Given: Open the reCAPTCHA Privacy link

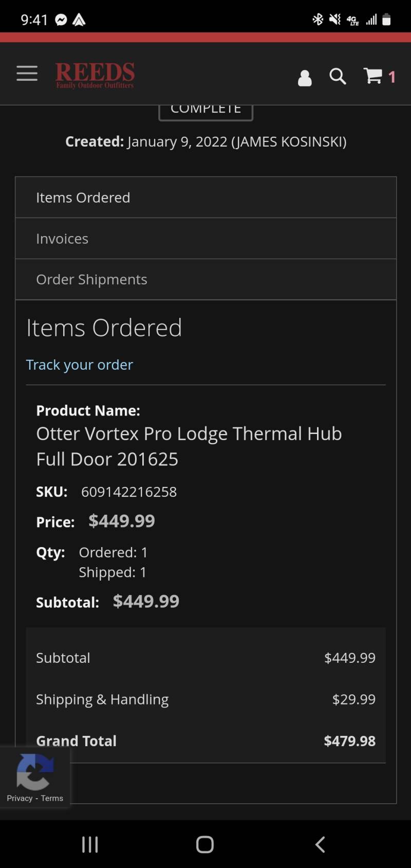Looking at the screenshot, I should tap(20, 798).
